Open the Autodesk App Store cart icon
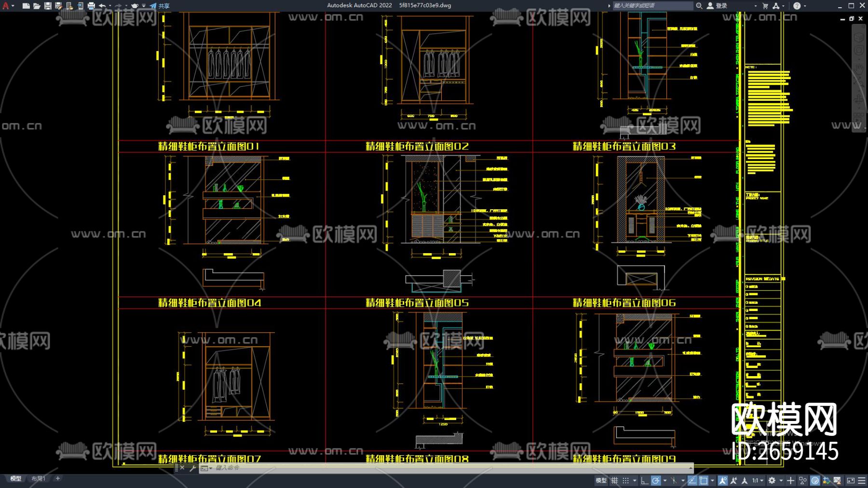This screenshot has width=868, height=488. [x=765, y=6]
